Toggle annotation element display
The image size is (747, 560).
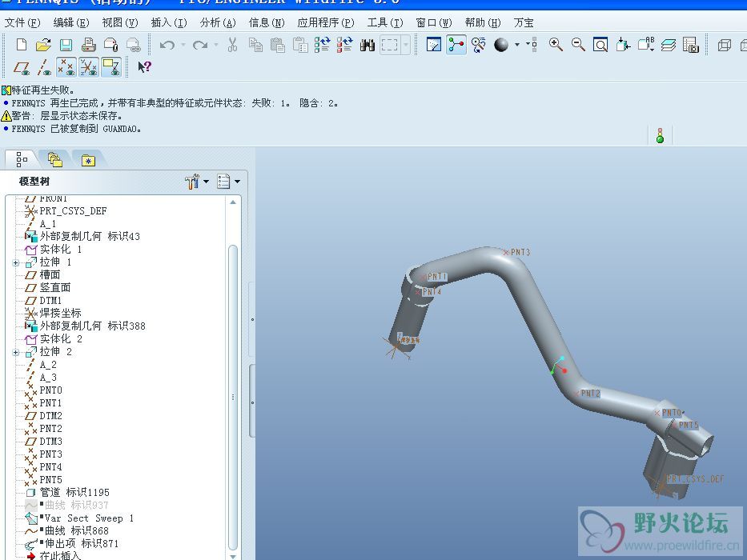point(111,67)
